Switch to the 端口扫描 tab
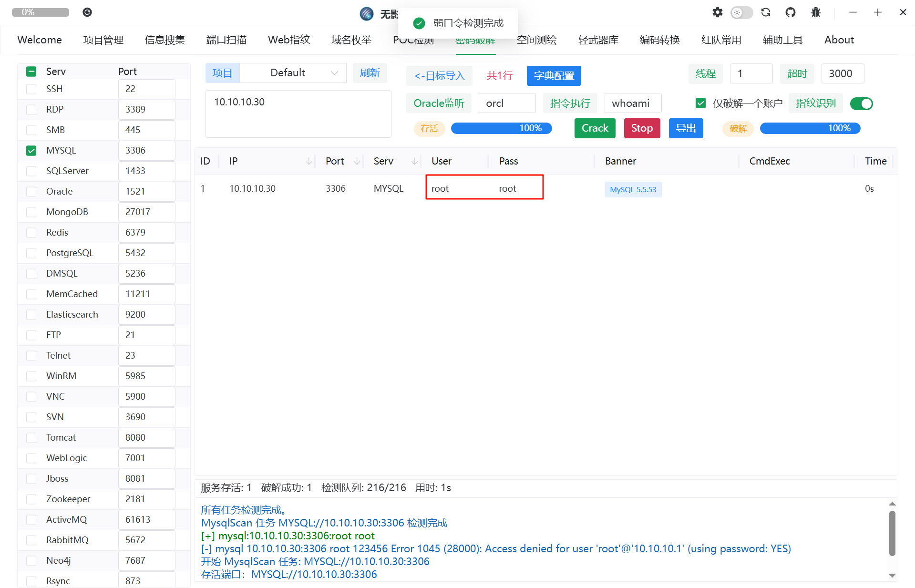Viewport: 915px width, 588px height. click(226, 40)
